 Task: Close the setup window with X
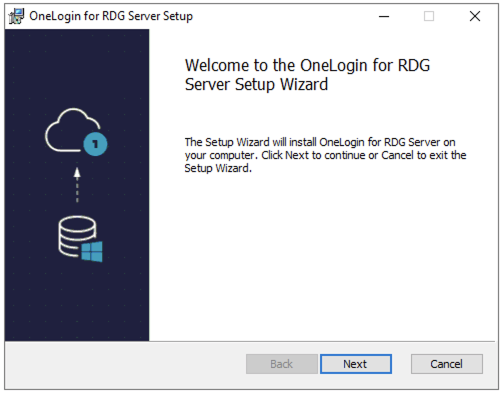click(475, 16)
